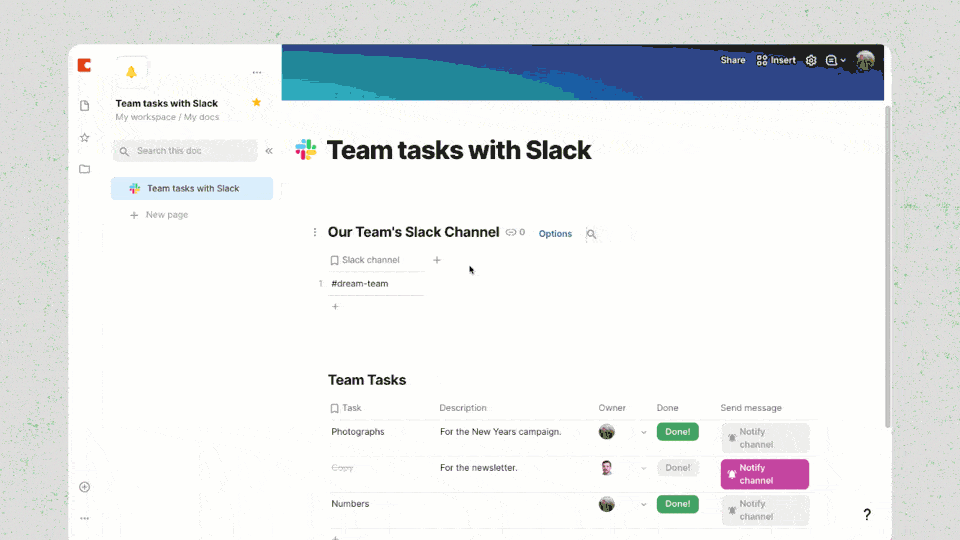Open the Slack Channel table handle menu
Image resolution: width=960 pixels, height=540 pixels.
[x=315, y=232]
